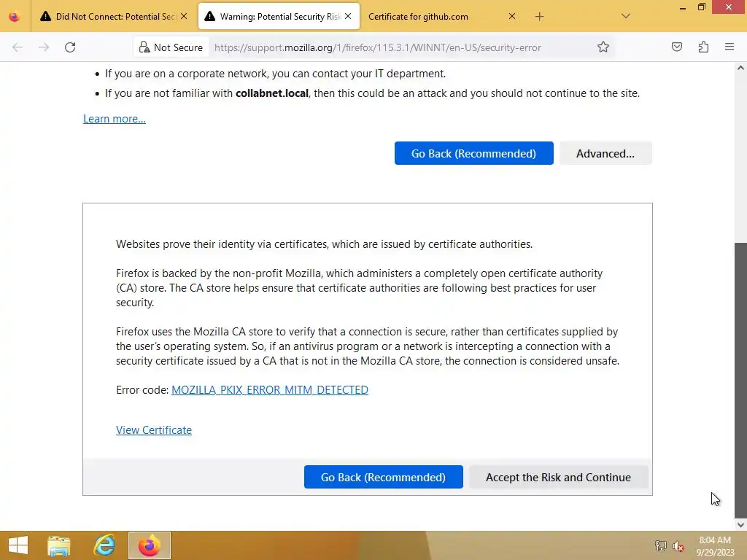Open MOZILLA_PKIX_ERROR_MITM_DETECTED error code link
This screenshot has height=560, width=747.
270,390
